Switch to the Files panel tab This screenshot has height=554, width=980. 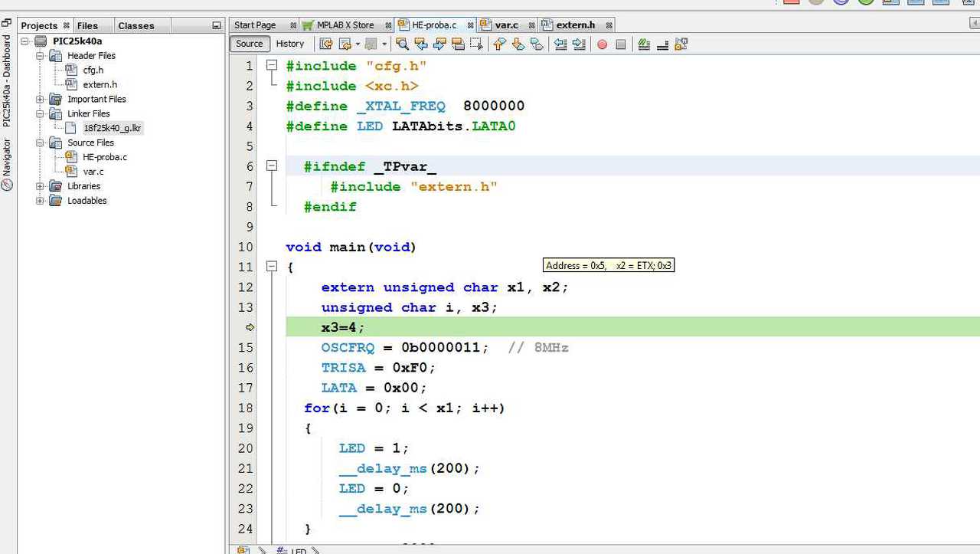[88, 26]
